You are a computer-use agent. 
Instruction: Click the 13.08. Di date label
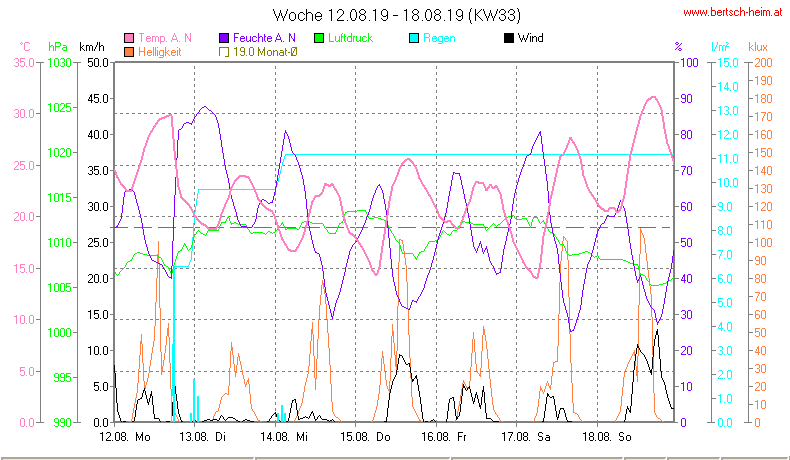click(x=203, y=437)
